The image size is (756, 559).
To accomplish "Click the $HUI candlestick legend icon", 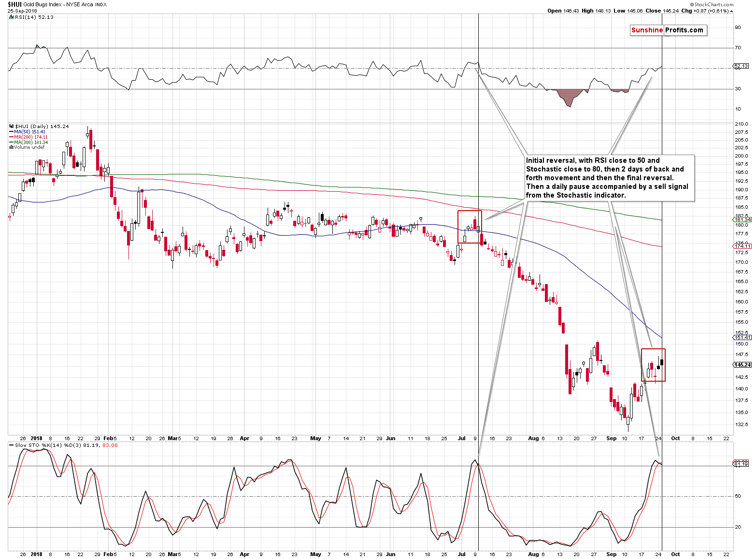I will (x=11, y=126).
